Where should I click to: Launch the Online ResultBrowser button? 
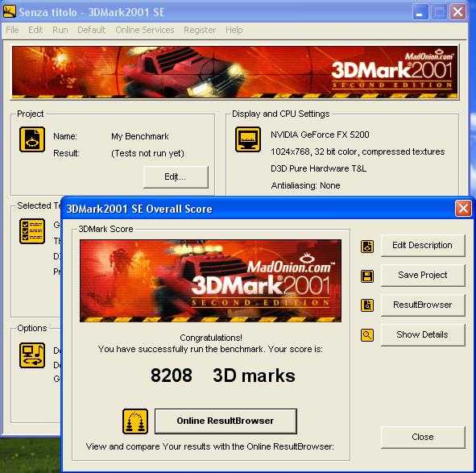pyautogui.click(x=226, y=421)
